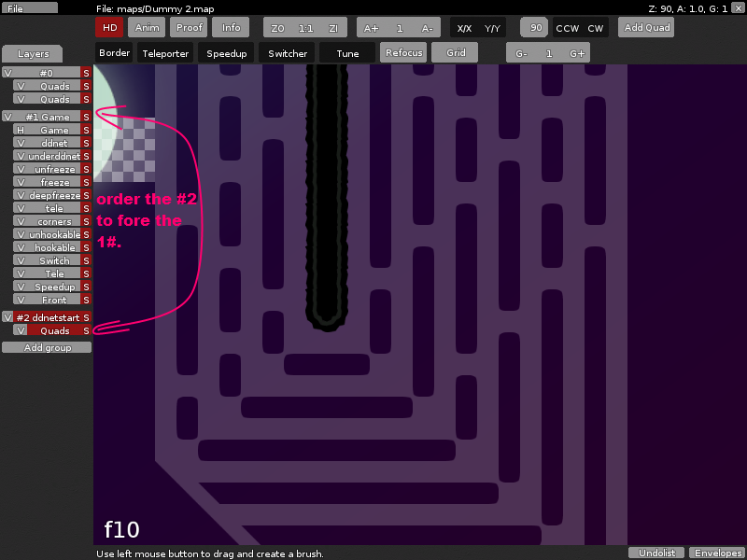Image resolution: width=747 pixels, height=560 pixels.
Task: Increase grid size with G+
Action: [577, 53]
